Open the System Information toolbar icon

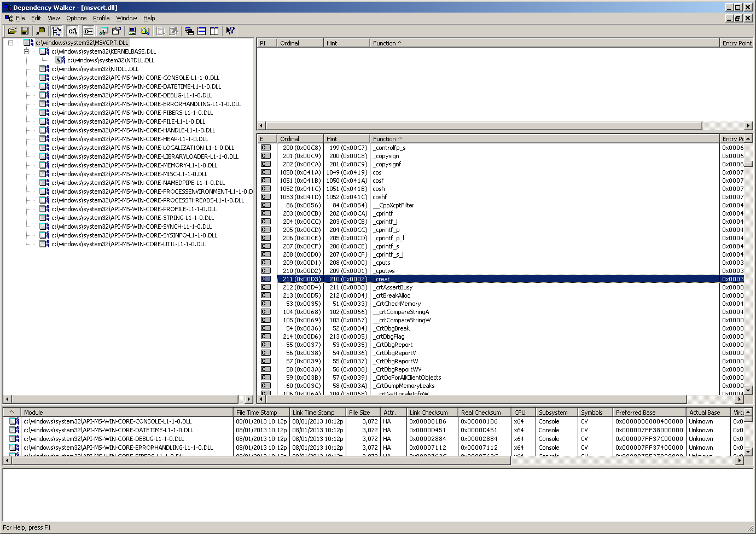[132, 31]
